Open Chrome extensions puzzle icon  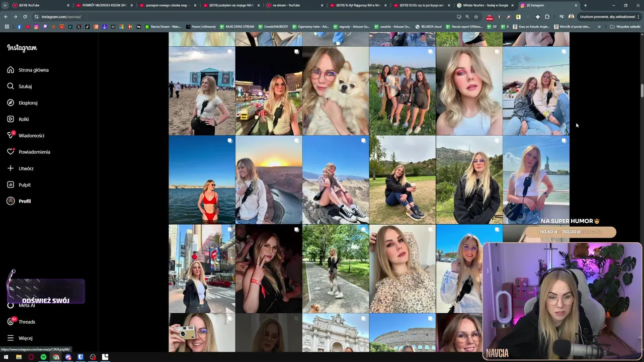coord(547,17)
